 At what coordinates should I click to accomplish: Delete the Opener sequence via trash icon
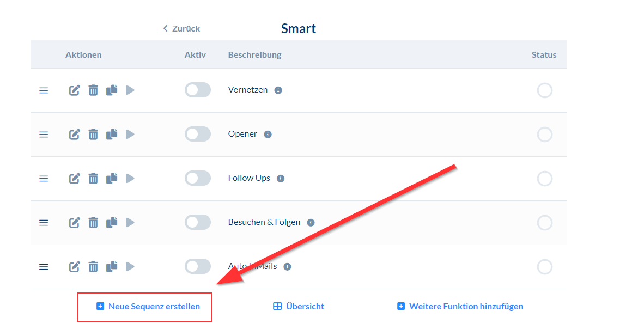[x=93, y=135]
